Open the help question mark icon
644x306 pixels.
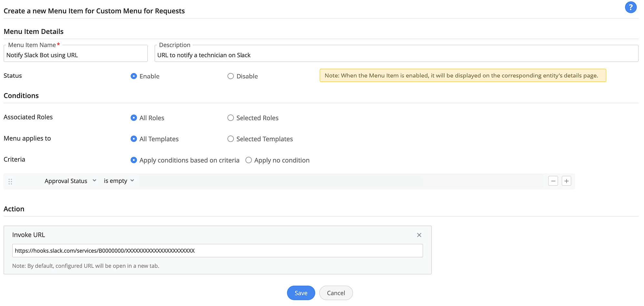click(630, 7)
